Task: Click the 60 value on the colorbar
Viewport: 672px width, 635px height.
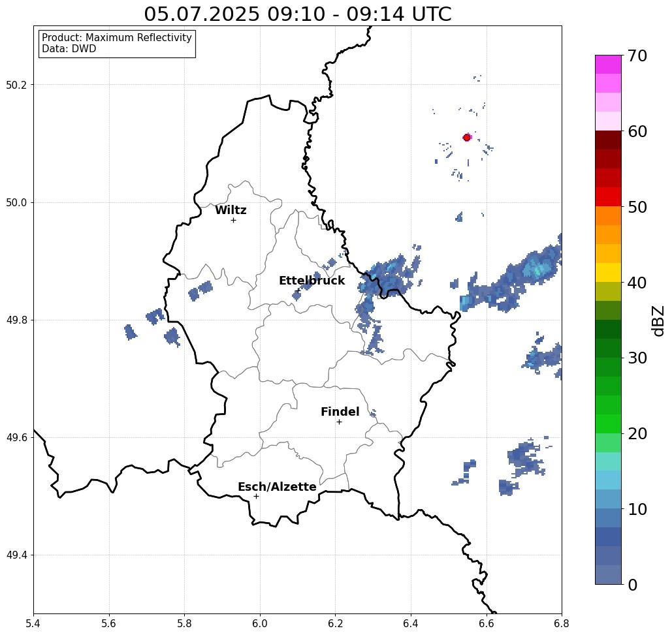Action: (637, 131)
